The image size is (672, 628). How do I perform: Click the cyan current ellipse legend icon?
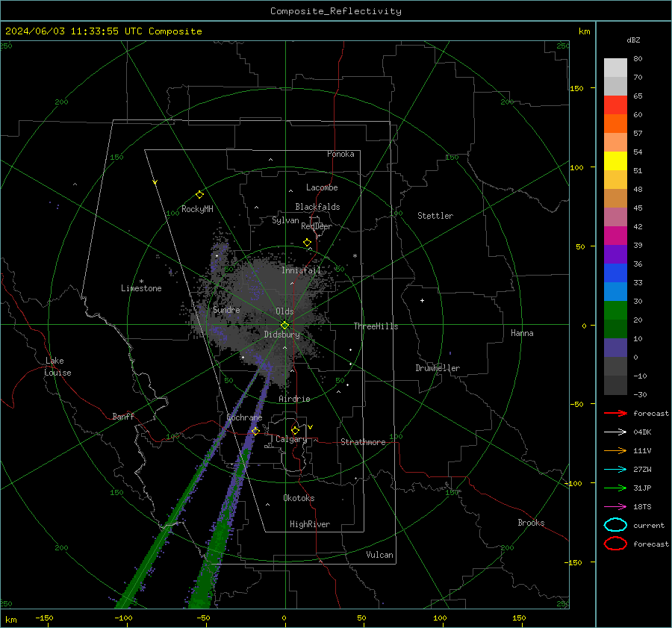(x=615, y=525)
